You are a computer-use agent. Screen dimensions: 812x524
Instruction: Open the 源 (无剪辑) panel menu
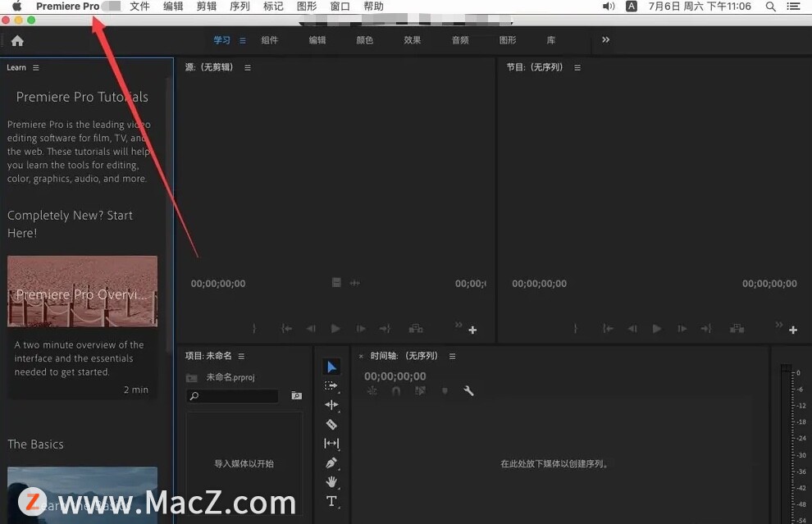pyautogui.click(x=248, y=67)
